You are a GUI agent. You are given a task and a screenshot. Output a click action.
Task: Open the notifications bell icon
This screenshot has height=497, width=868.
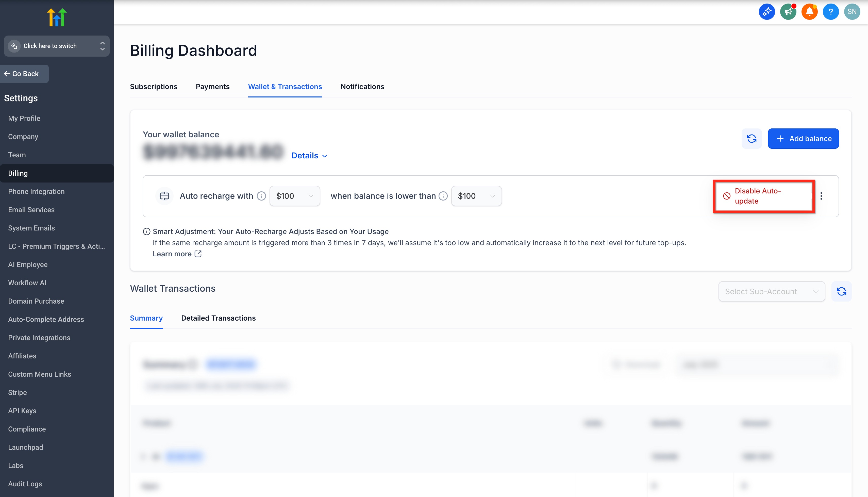[809, 12]
